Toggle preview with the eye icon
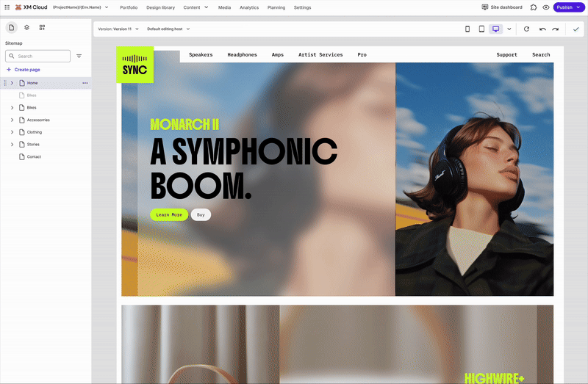This screenshot has width=588, height=384. pos(546,7)
